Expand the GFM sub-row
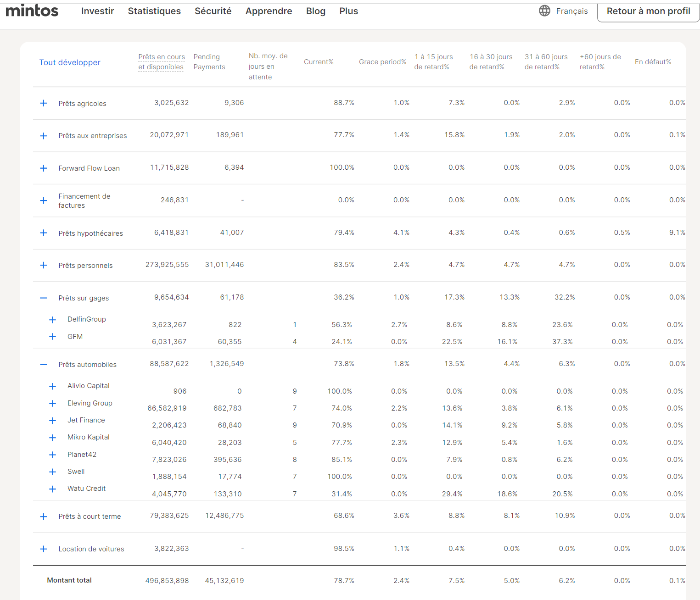 52,337
